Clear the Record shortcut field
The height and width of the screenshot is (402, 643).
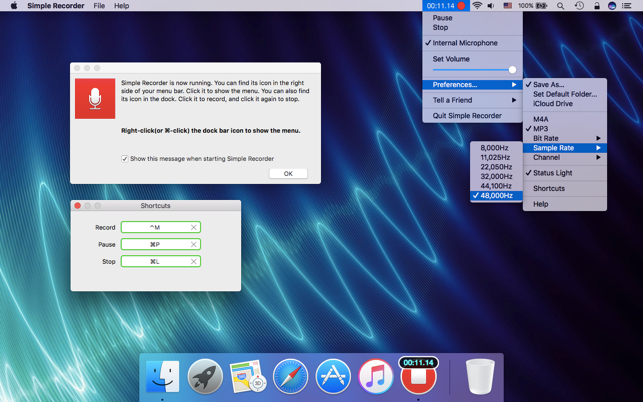(x=194, y=228)
